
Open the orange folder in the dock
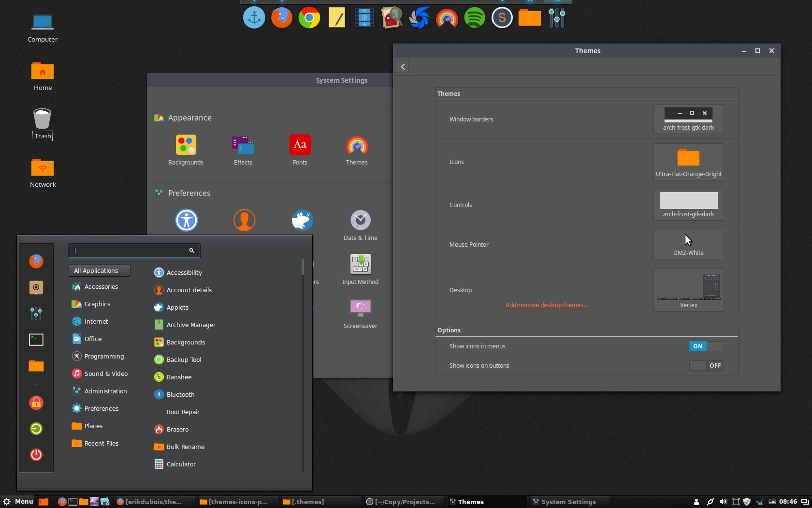[530, 18]
